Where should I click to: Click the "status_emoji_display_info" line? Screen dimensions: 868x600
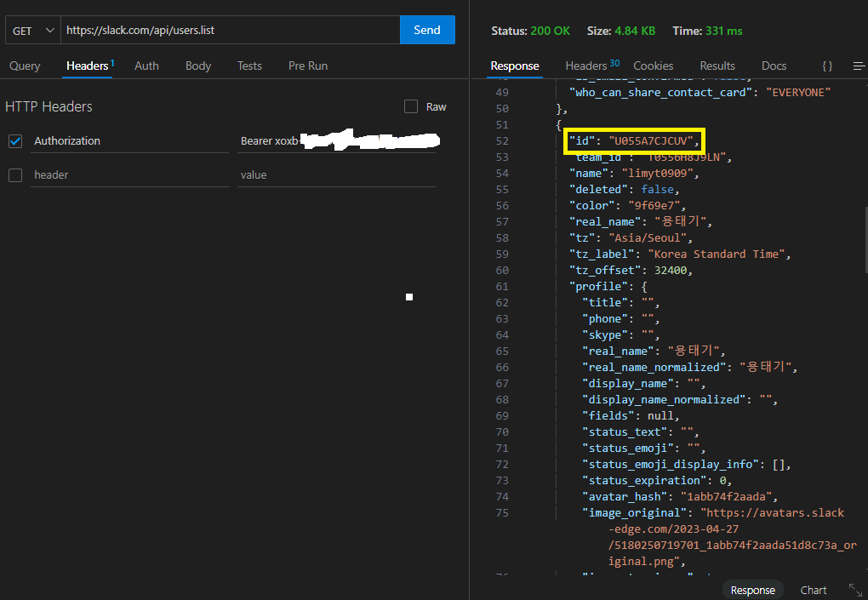(x=687, y=465)
